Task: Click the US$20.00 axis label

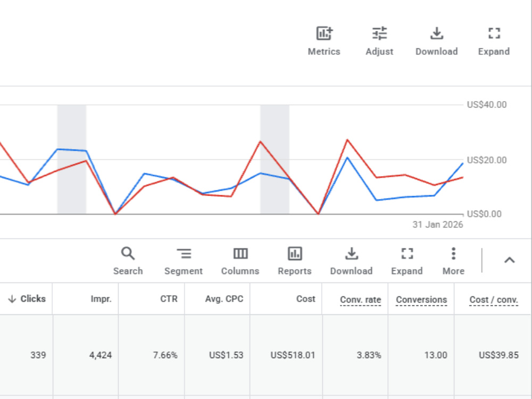Action: point(487,160)
